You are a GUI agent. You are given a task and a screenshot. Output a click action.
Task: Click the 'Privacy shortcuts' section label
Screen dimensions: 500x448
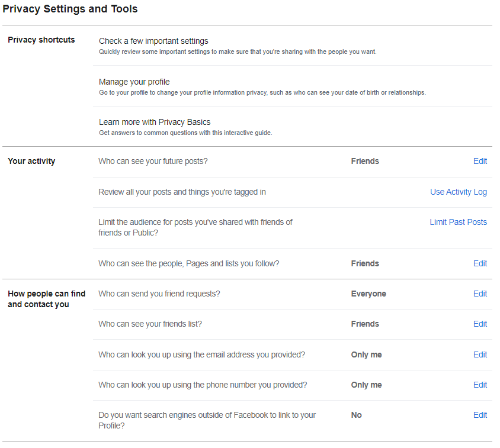point(41,40)
